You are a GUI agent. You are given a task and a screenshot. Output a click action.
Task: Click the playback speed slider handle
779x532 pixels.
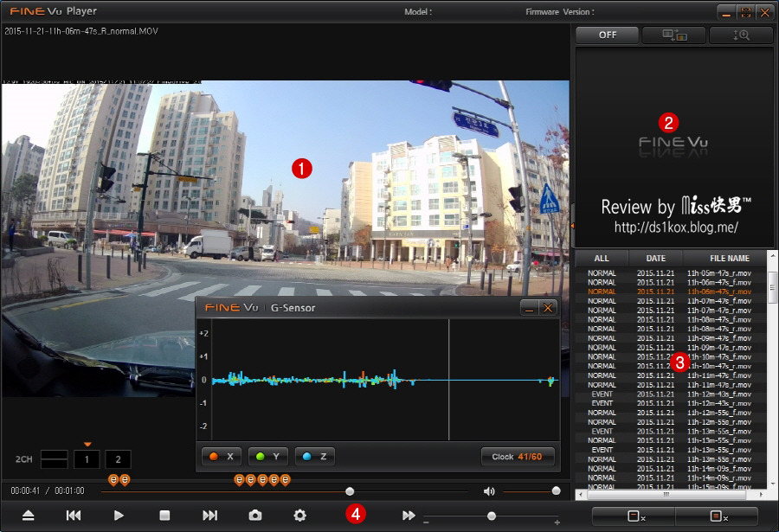(492, 516)
